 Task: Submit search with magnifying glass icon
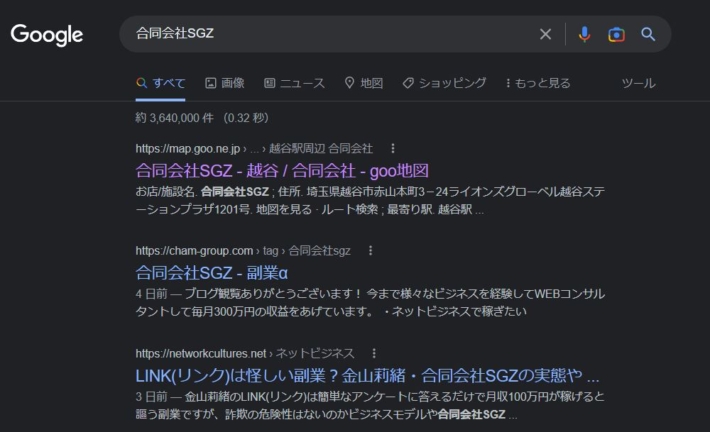[648, 34]
